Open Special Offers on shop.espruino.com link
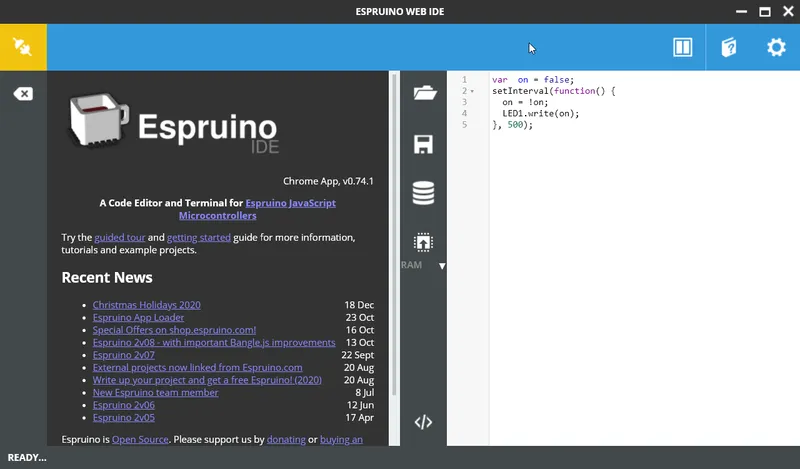This screenshot has width=800, height=469. coord(174,330)
